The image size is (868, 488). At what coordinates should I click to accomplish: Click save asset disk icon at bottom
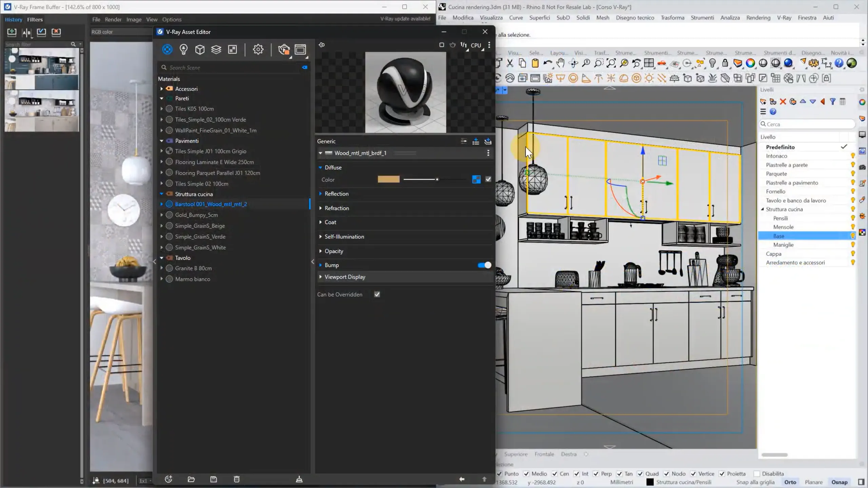coord(214,479)
